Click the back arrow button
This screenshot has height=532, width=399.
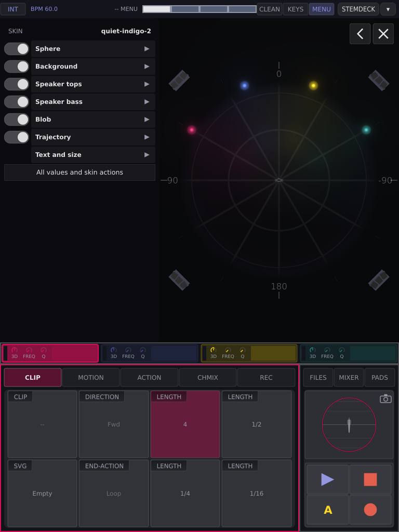[x=360, y=34]
